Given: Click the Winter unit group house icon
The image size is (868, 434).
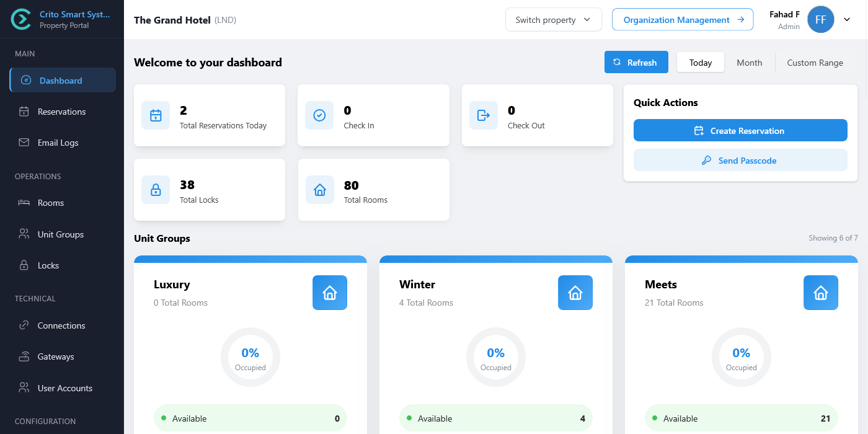Looking at the screenshot, I should (575, 293).
